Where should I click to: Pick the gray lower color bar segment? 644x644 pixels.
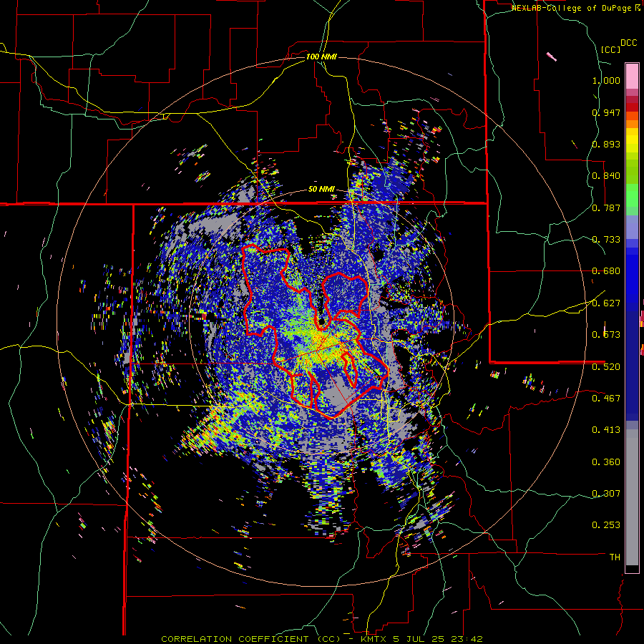(x=632, y=497)
